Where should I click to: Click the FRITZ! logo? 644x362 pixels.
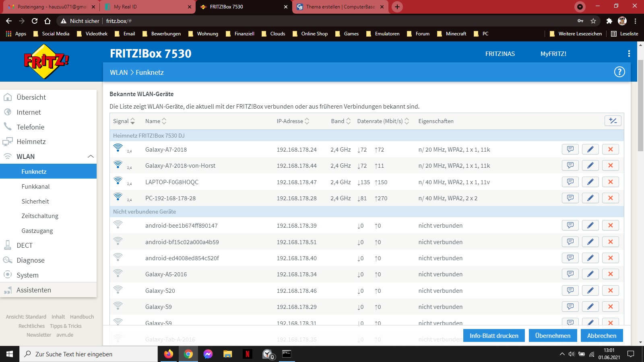coord(46,61)
